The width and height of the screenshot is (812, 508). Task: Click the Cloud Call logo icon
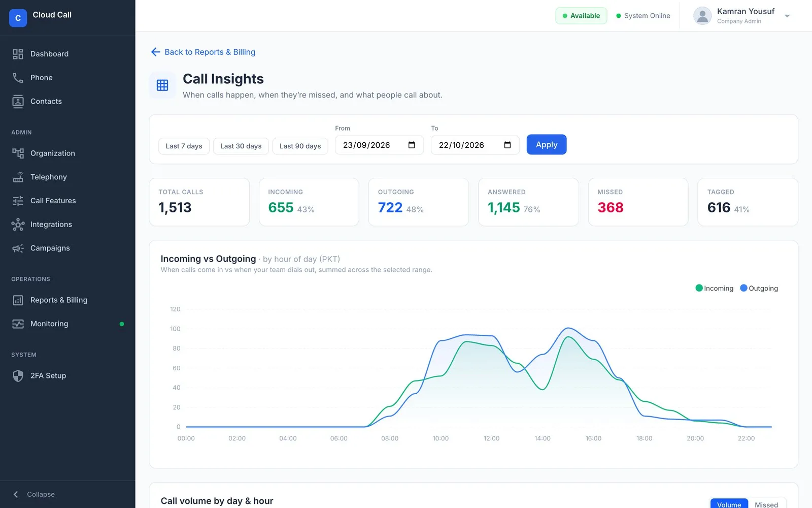(18, 18)
